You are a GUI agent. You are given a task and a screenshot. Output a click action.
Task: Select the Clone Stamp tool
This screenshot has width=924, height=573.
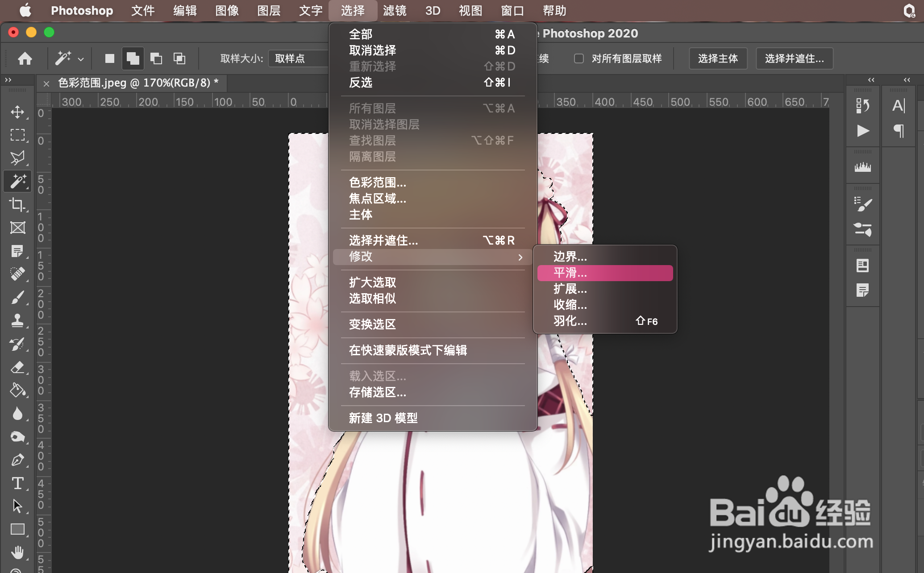point(17,320)
